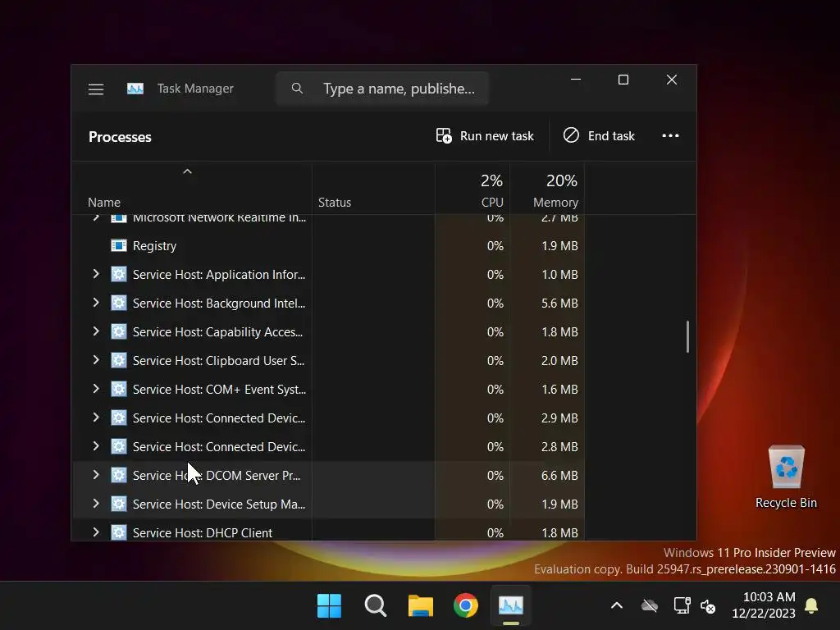This screenshot has height=630, width=840.
Task: Select Service Host: Connected Devic... 2.8 MB row
Action: click(x=328, y=447)
